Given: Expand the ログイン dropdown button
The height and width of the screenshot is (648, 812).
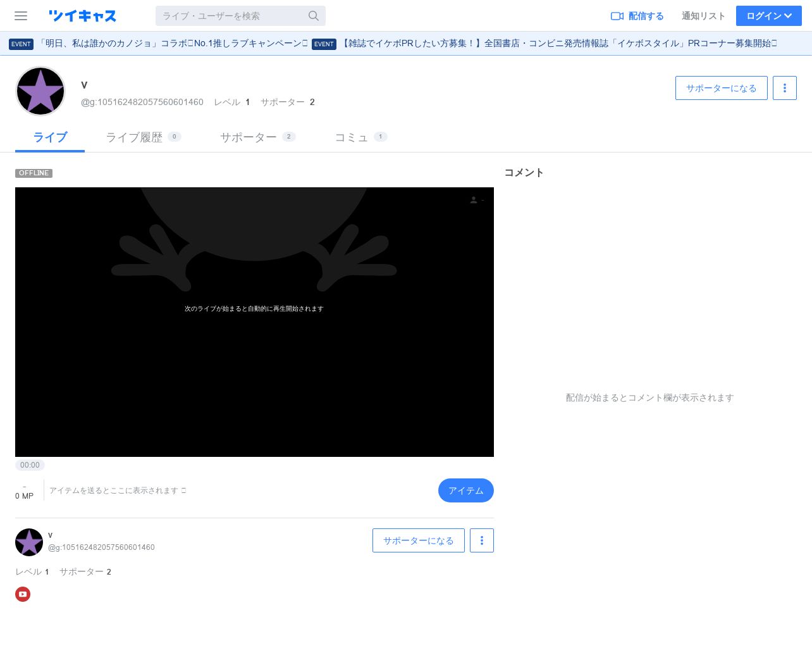Looking at the screenshot, I should [768, 16].
